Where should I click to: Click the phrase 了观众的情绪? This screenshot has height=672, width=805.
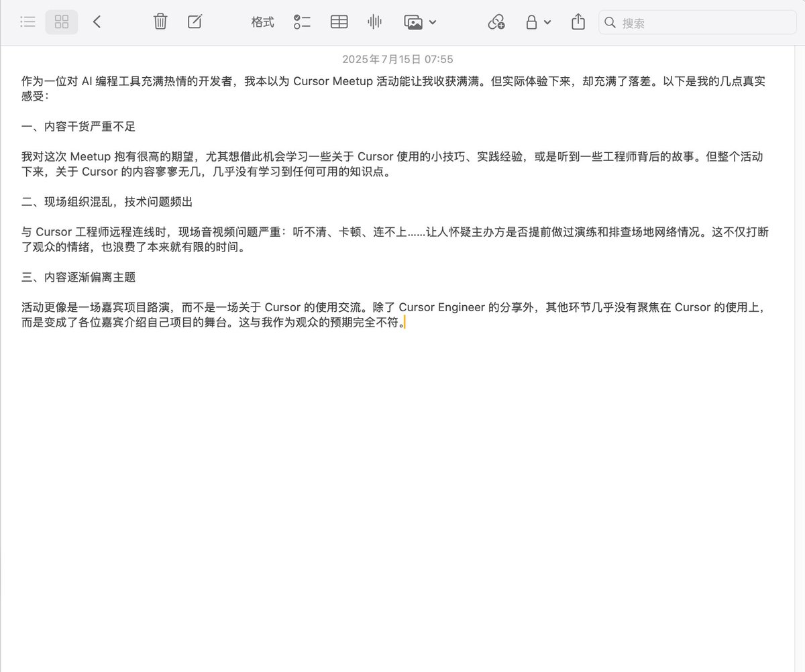click(57, 247)
